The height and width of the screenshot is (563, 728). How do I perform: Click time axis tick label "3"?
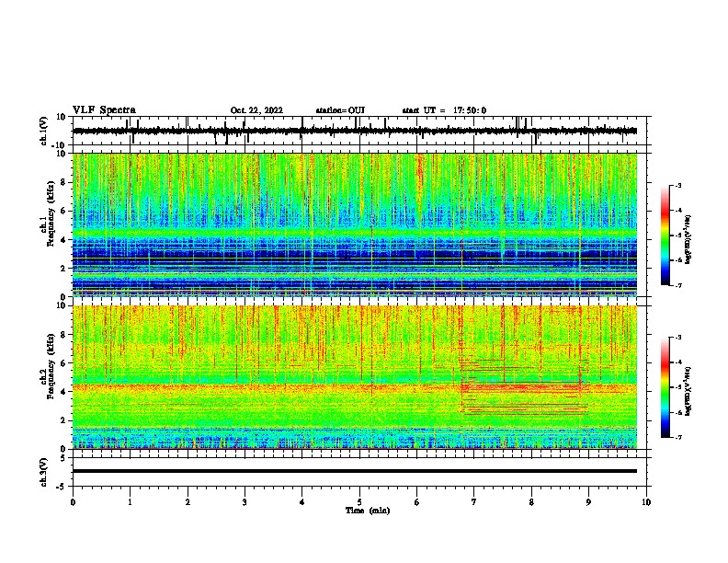tap(245, 502)
